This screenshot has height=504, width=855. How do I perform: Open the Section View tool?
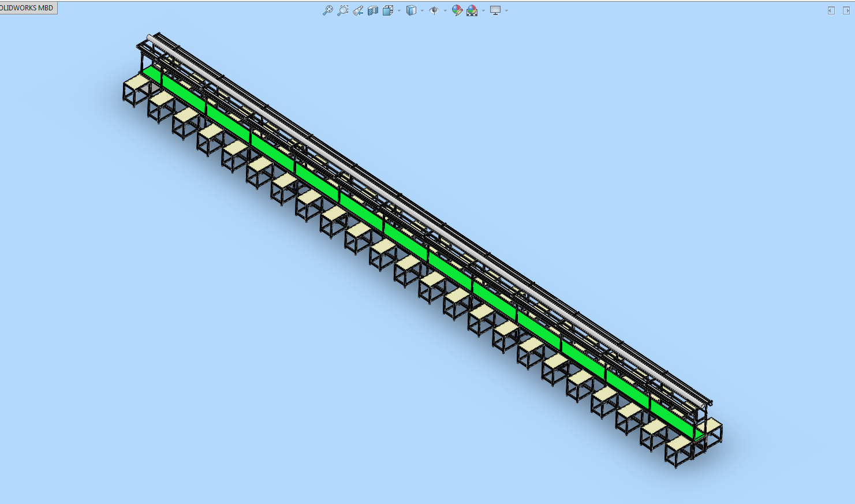[x=373, y=10]
